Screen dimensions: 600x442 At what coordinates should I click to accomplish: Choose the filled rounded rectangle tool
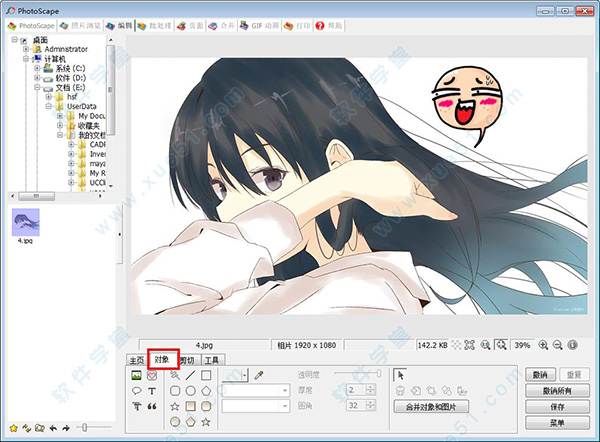[x=206, y=406]
